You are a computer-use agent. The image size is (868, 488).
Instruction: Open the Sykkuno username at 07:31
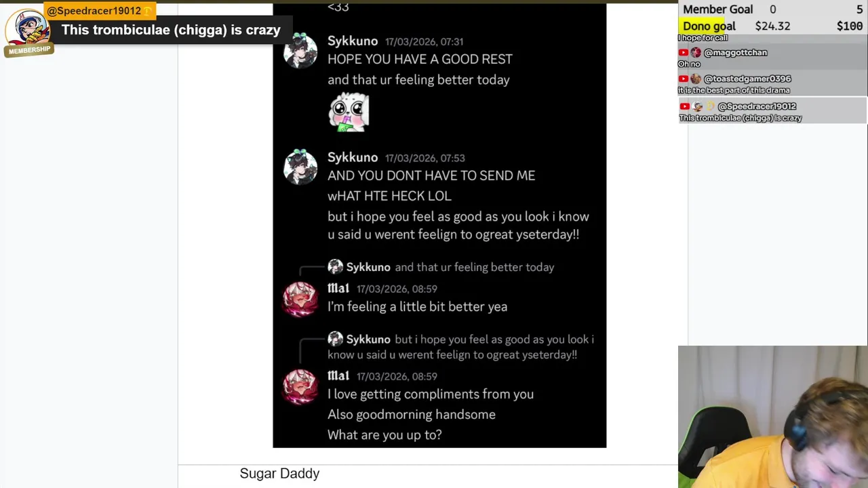(353, 41)
